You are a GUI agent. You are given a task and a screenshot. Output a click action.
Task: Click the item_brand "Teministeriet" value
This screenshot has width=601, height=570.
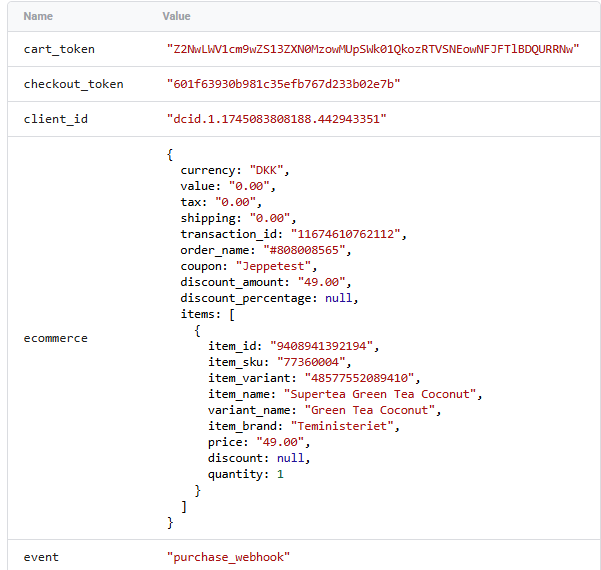(x=342, y=426)
